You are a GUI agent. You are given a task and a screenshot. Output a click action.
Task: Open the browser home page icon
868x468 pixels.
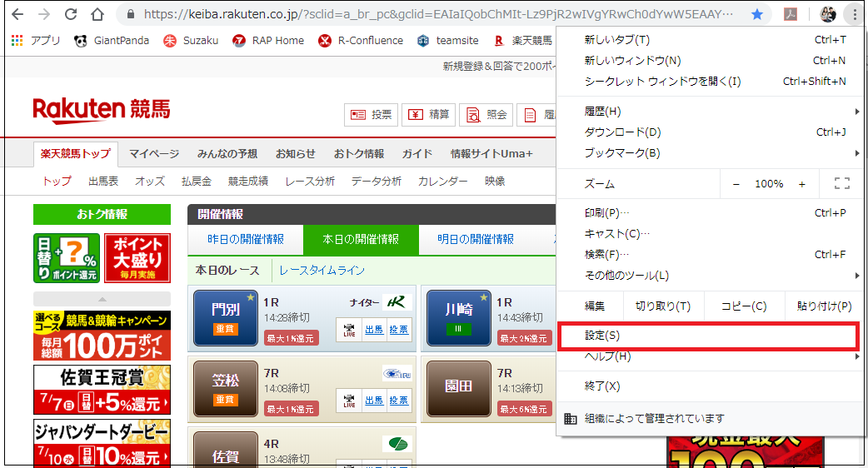(97, 14)
